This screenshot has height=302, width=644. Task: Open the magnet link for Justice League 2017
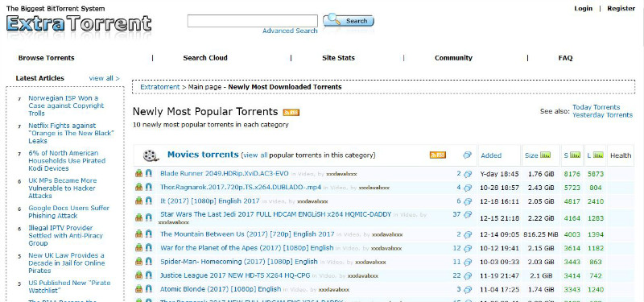[x=149, y=275]
